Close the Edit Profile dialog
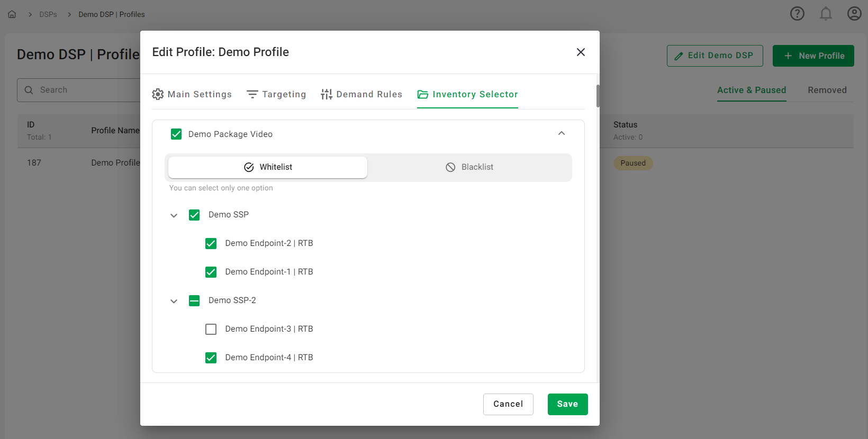This screenshot has height=439, width=868. click(x=581, y=52)
